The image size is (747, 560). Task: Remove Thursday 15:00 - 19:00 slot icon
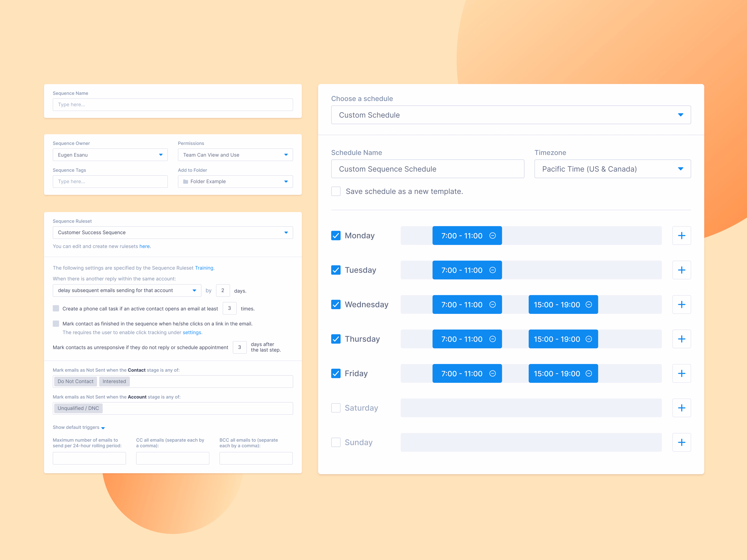(x=589, y=339)
